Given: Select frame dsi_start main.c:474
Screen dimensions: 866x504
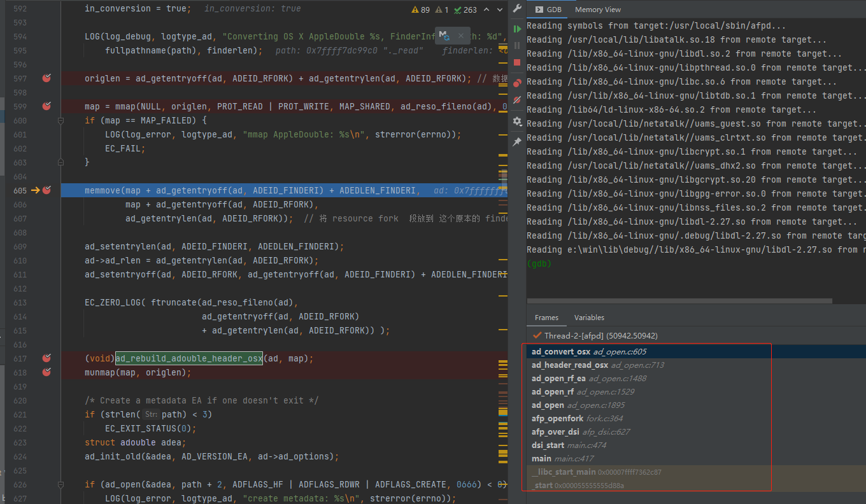Looking at the screenshot, I should (x=696, y=445).
